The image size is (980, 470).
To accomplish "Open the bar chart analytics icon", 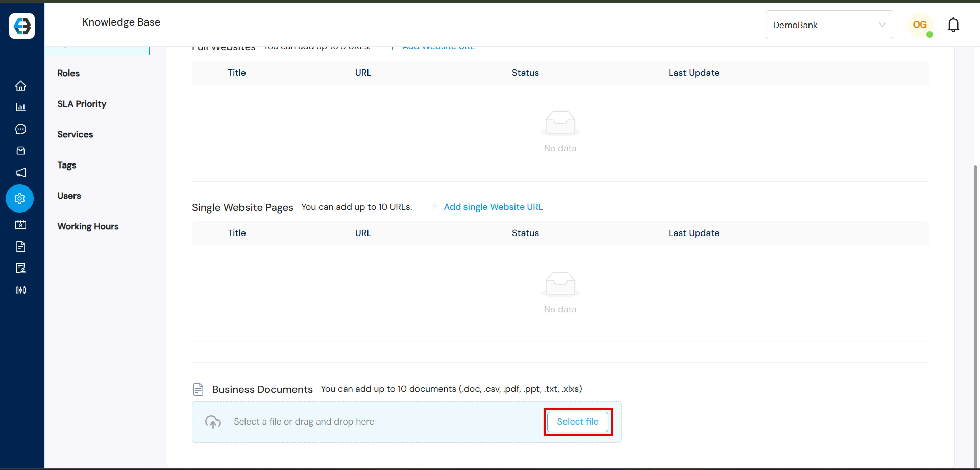I will point(21,107).
